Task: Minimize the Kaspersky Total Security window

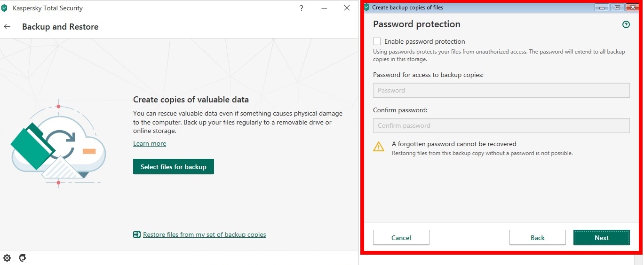Action: 324,8
